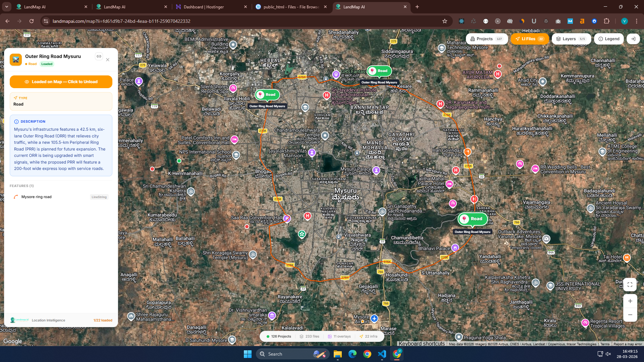
Task: Click the 126 Projects status counter
Action: (x=279, y=337)
